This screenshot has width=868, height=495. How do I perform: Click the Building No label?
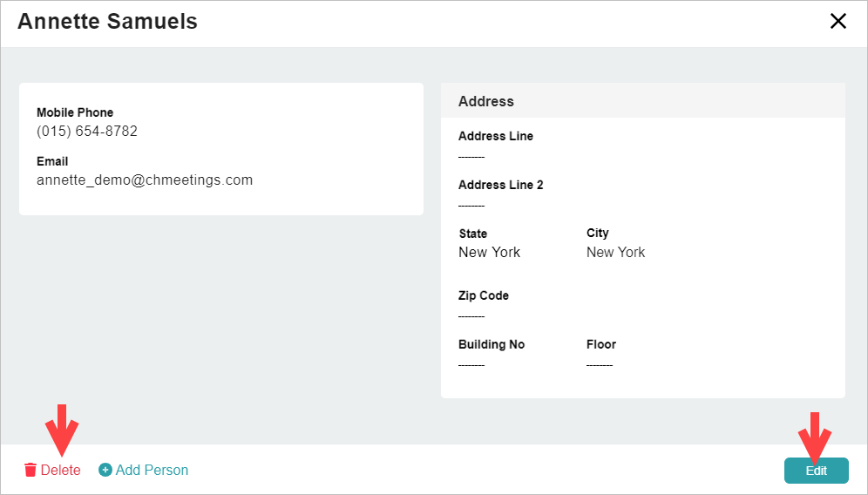[492, 344]
